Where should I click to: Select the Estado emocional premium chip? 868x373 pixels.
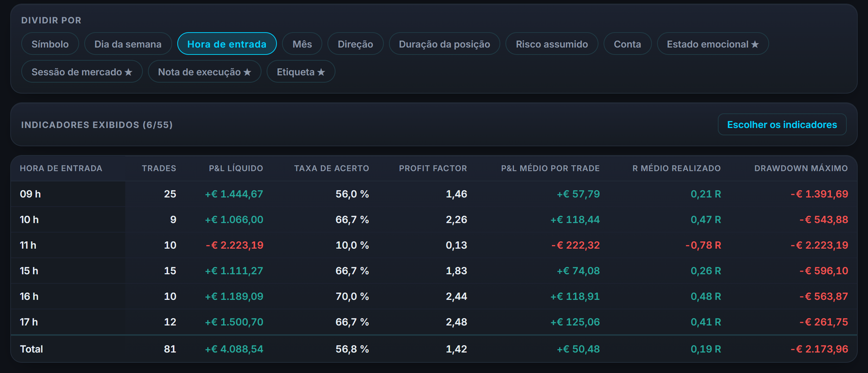(x=712, y=44)
